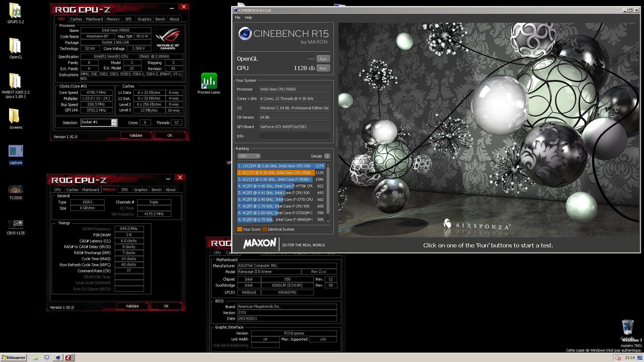Open the Cinebench File menu
Image resolution: width=644 pixels, height=362 pixels.
[237, 17]
